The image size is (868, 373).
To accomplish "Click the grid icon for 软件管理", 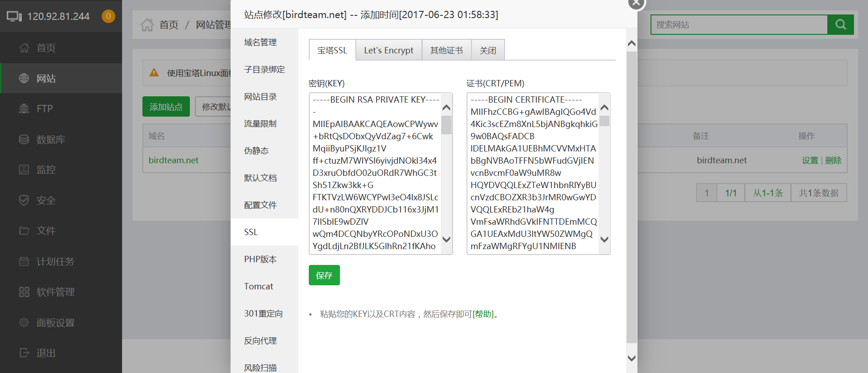I will pos(24,292).
